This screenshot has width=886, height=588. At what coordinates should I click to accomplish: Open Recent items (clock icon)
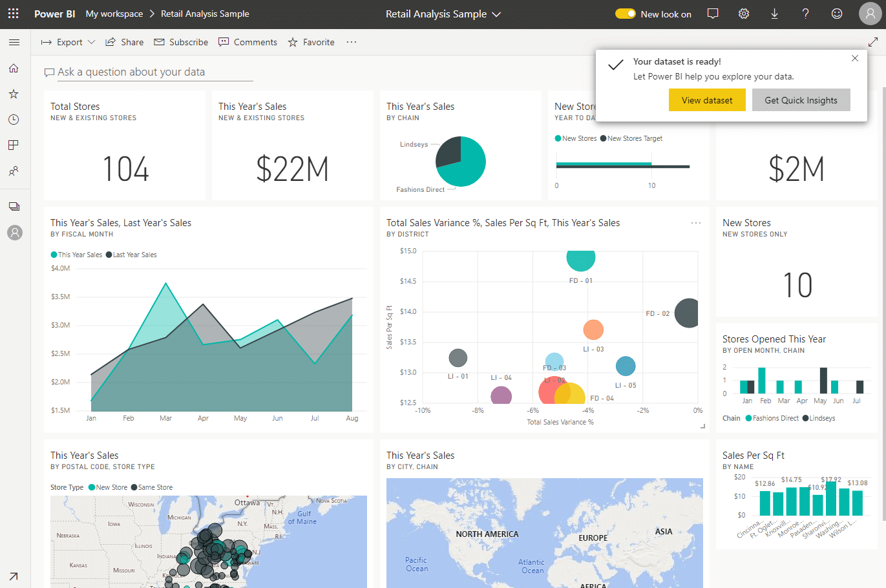[x=14, y=120]
